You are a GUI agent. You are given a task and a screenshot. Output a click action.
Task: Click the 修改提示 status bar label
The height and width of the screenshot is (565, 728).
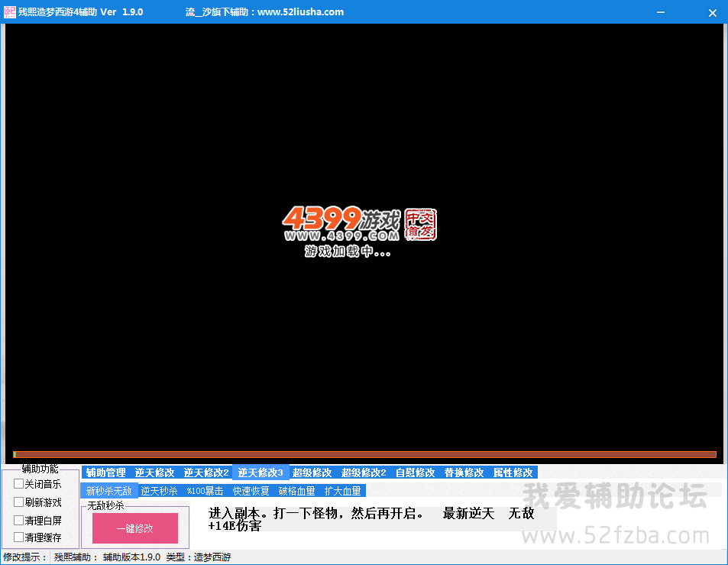tap(25, 557)
